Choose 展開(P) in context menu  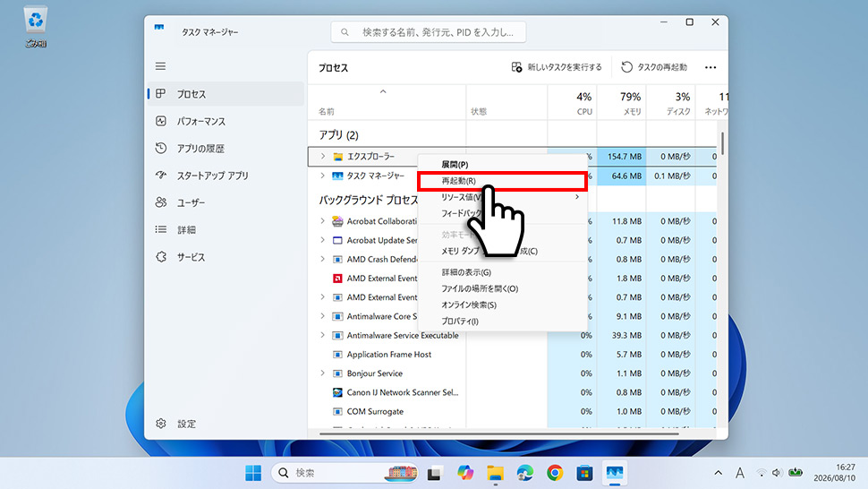[x=502, y=165]
